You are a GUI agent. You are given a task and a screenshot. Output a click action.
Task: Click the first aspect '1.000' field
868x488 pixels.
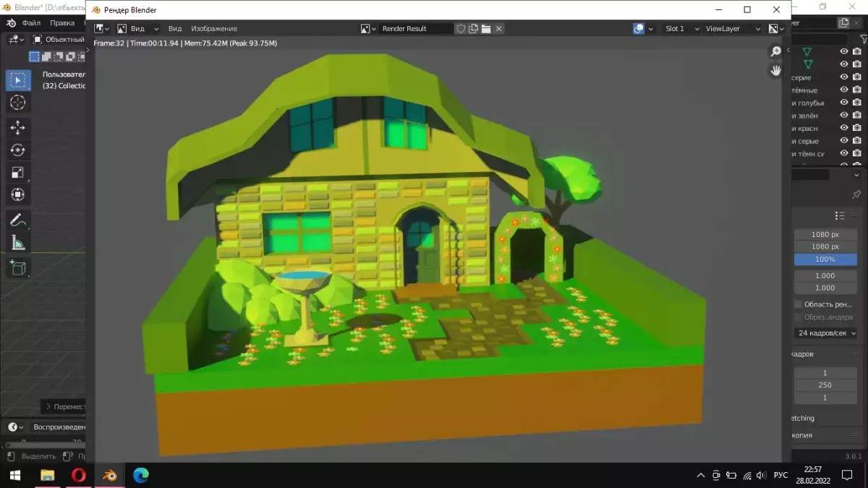pos(825,275)
